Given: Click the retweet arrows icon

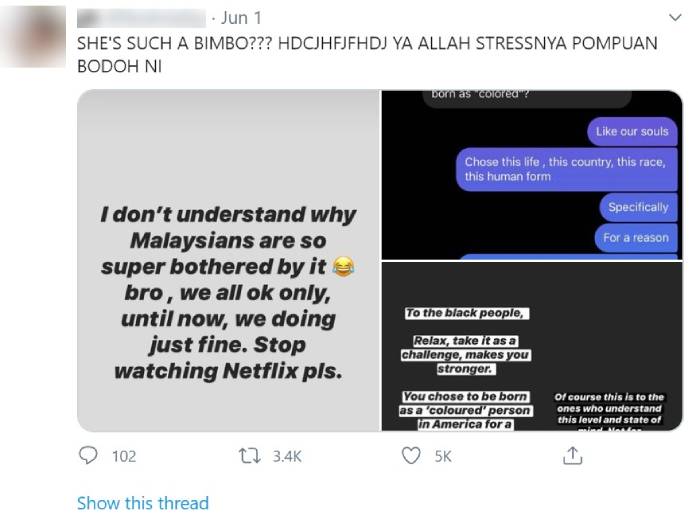Looking at the screenshot, I should [x=250, y=456].
